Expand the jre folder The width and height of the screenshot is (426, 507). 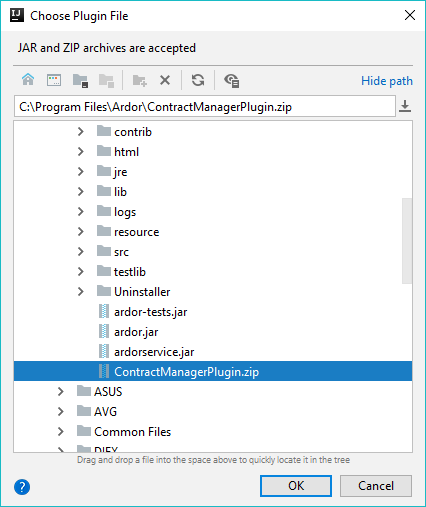(x=80, y=172)
